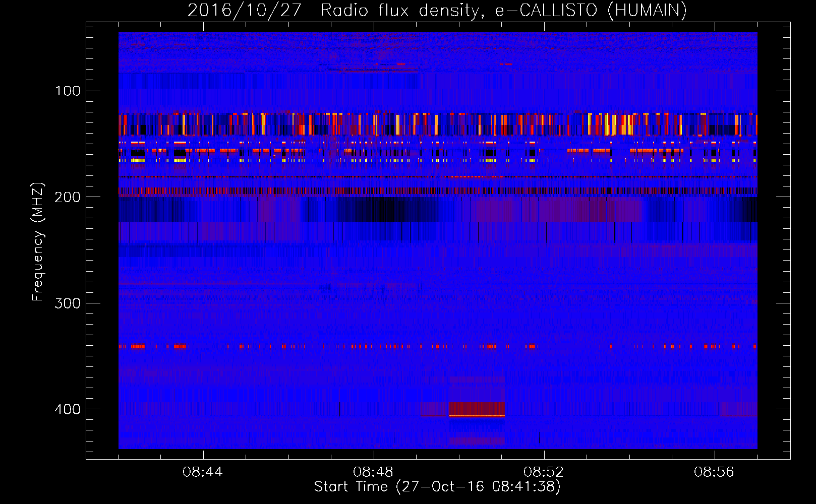This screenshot has width=816, height=504.
Task: Click the 08:52 time axis label
Action: tap(544, 472)
